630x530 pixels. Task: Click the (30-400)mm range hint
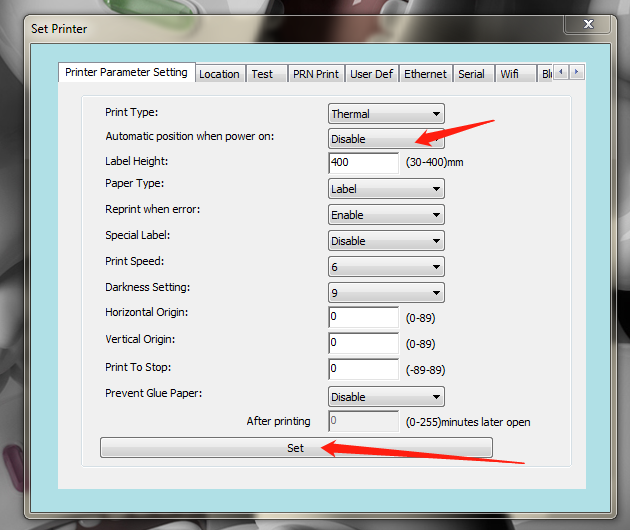434,162
